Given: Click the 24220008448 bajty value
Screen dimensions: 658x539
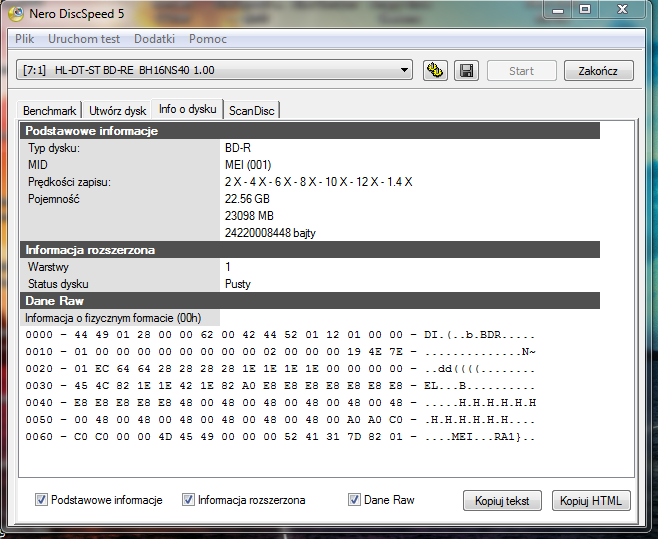Looking at the screenshot, I should point(270,233).
